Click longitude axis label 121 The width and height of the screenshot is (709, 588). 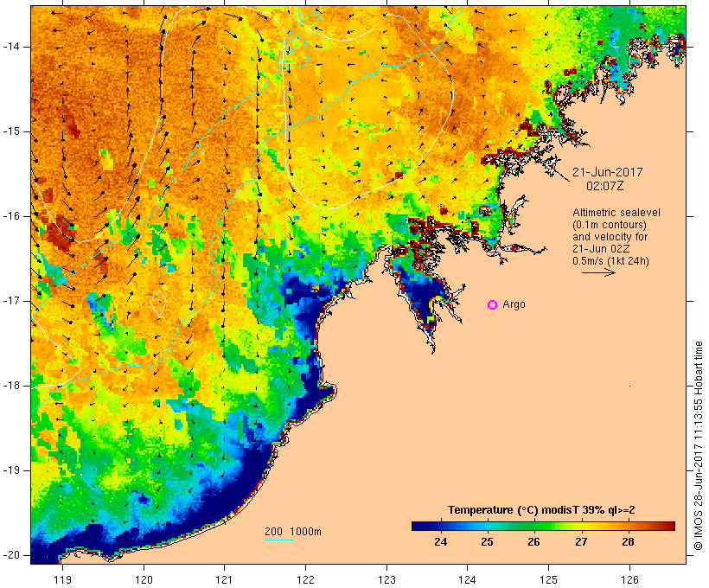coord(224,580)
